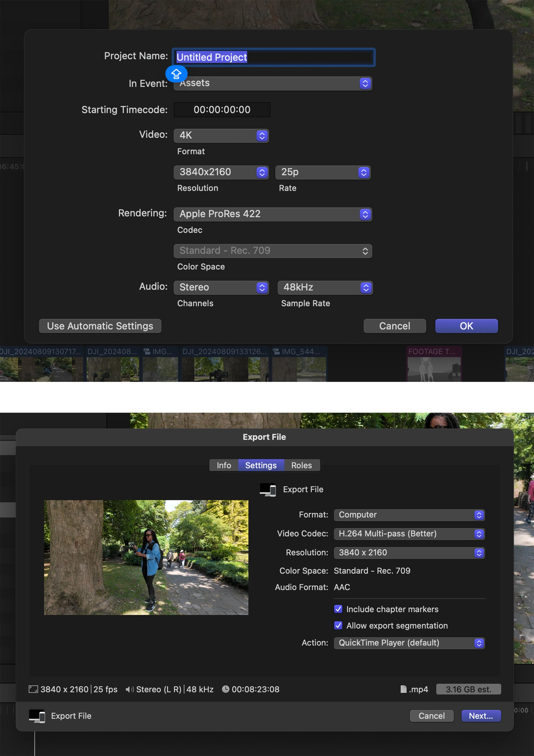This screenshot has width=534, height=756.
Task: Toggle Include chapter markers checkbox
Action: [338, 609]
